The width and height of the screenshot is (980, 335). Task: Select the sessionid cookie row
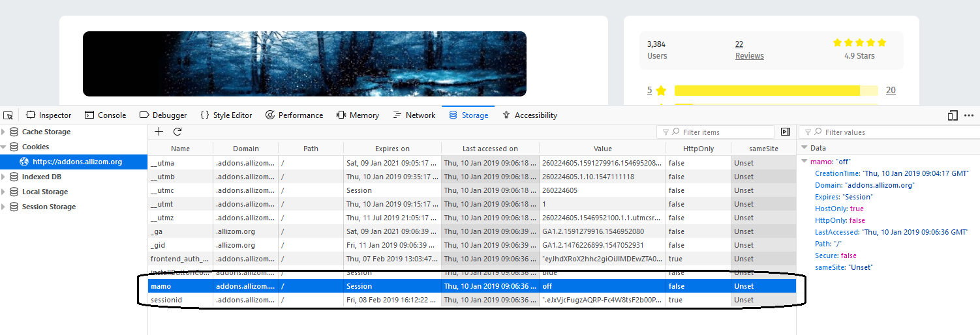[472, 300]
